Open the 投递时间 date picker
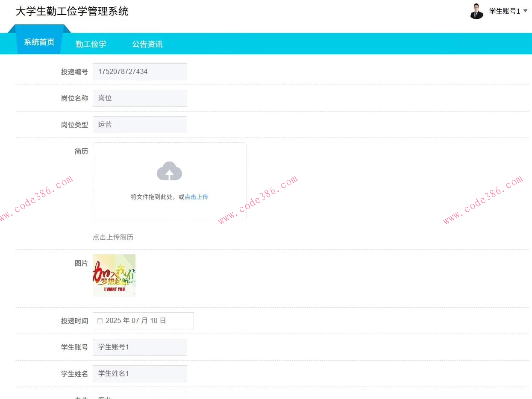The image size is (532, 399). [143, 320]
